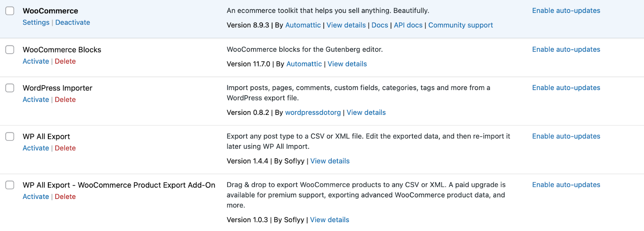Image resolution: width=644 pixels, height=231 pixels.
Task: Activate the WordPress Importer plugin
Action: click(36, 100)
